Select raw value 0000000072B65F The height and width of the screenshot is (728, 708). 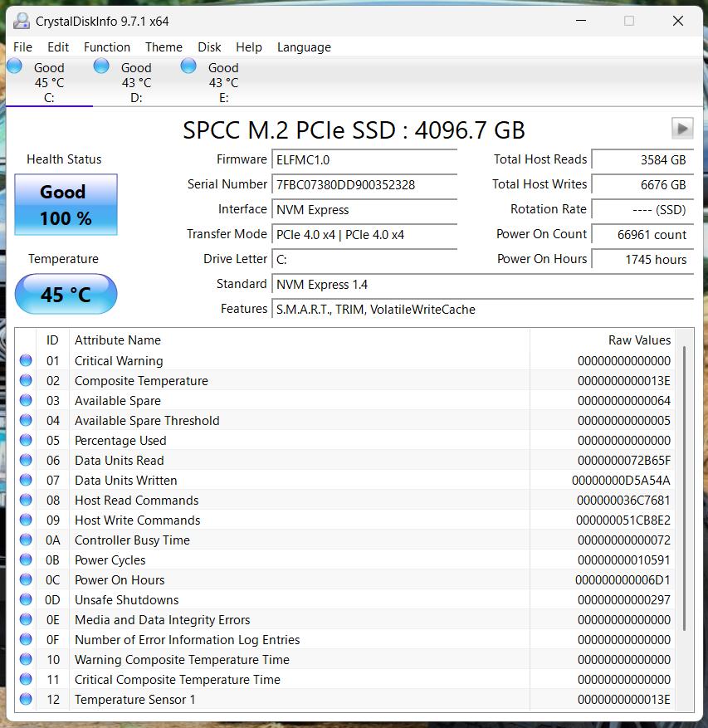point(624,461)
